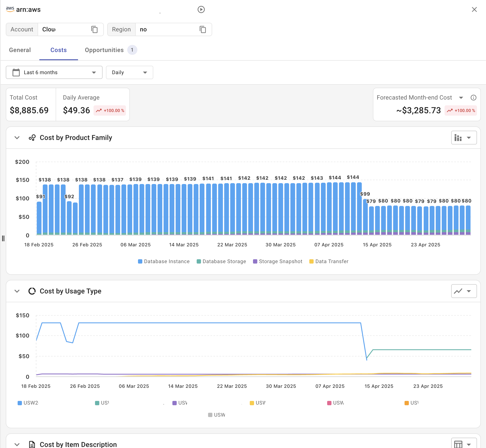Open bar chart type selector for Product Family
486x448 pixels.
[x=463, y=138]
